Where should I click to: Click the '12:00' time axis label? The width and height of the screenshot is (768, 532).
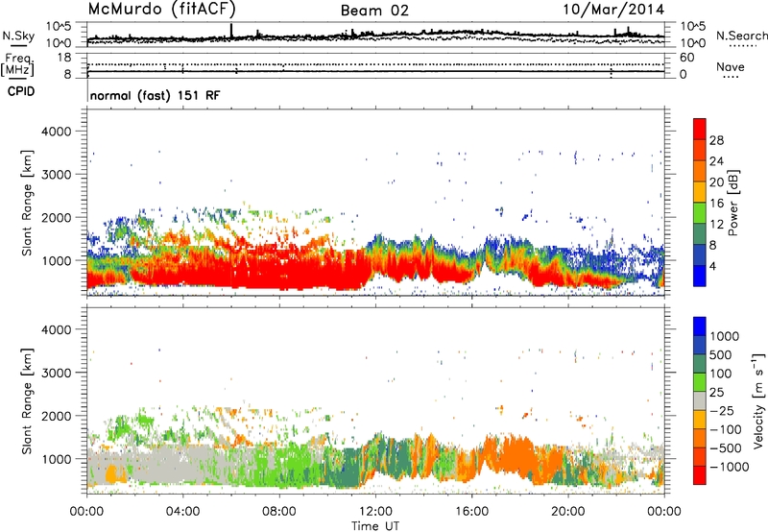(x=375, y=512)
